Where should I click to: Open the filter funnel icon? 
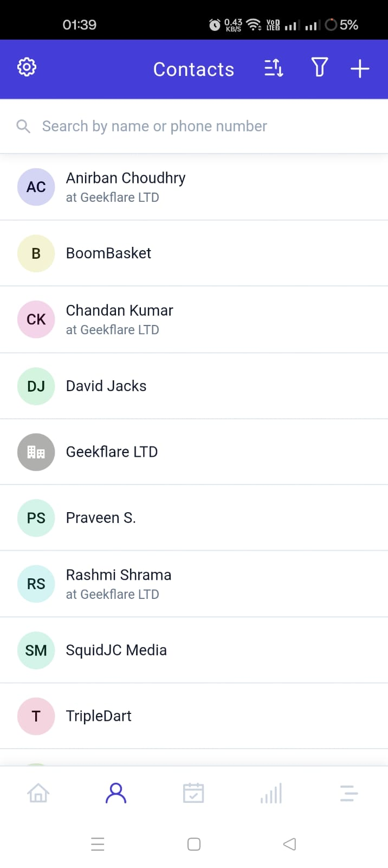click(x=319, y=68)
